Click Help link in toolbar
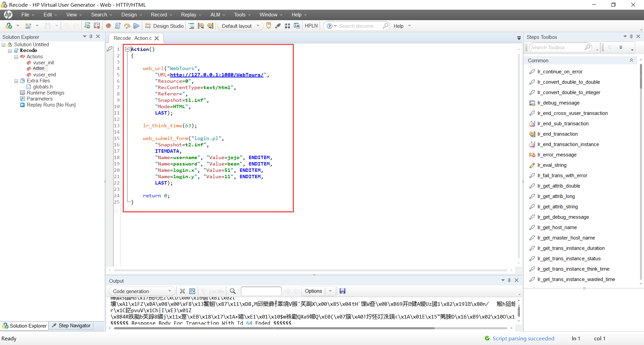The height and width of the screenshot is (345, 644). [x=398, y=26]
